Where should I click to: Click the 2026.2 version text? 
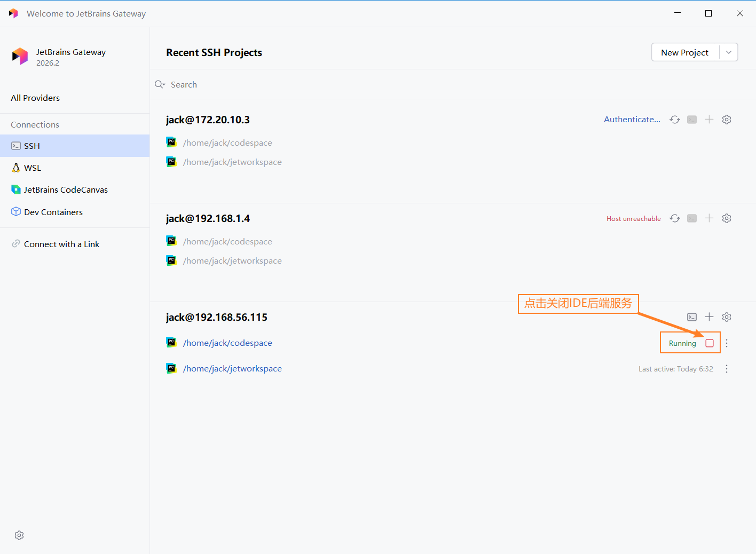coord(48,63)
